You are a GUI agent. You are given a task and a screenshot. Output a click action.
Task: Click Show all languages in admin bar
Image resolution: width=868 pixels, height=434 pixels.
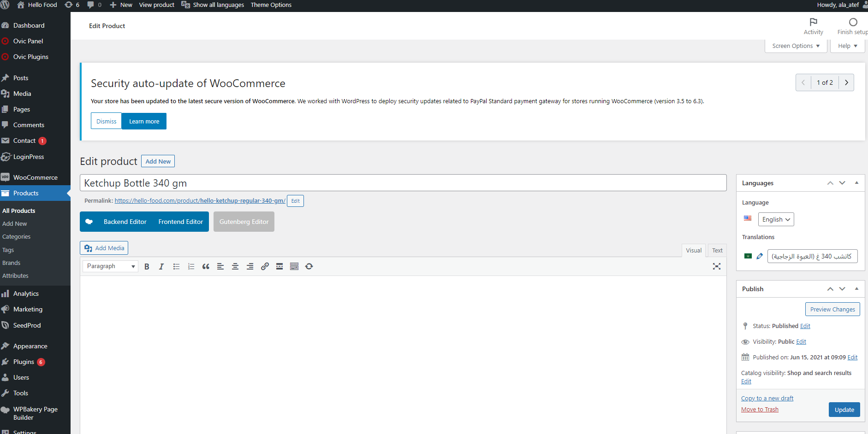pos(213,5)
